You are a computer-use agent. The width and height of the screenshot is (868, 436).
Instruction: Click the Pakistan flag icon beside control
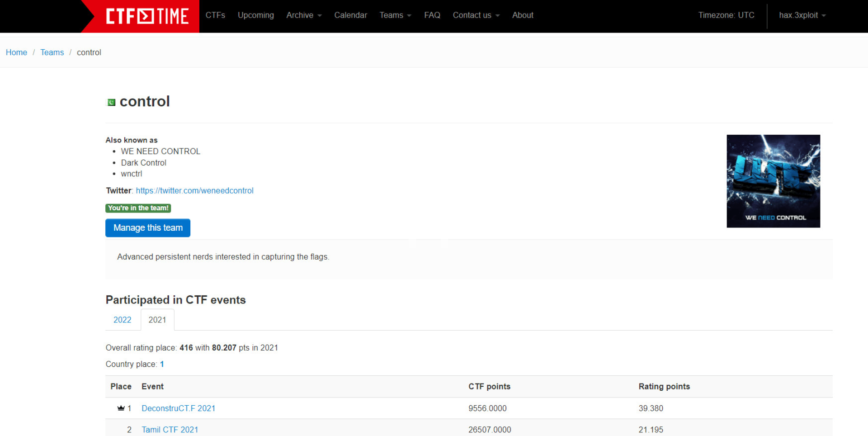[111, 102]
